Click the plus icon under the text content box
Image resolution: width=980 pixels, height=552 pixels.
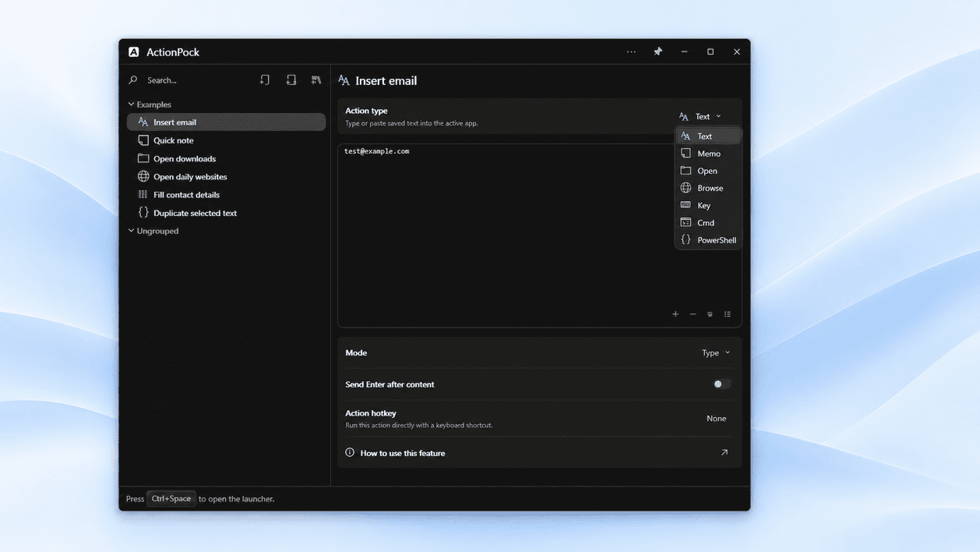pyautogui.click(x=675, y=314)
